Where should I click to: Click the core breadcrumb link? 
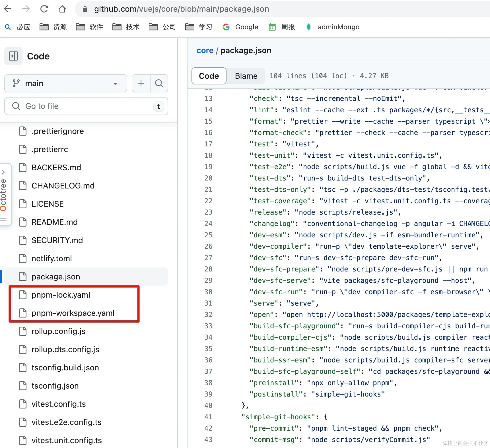point(205,50)
